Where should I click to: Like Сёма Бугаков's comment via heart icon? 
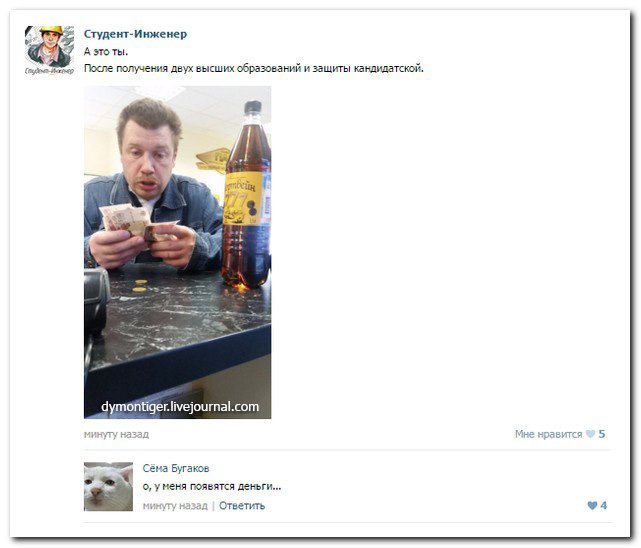[592, 506]
